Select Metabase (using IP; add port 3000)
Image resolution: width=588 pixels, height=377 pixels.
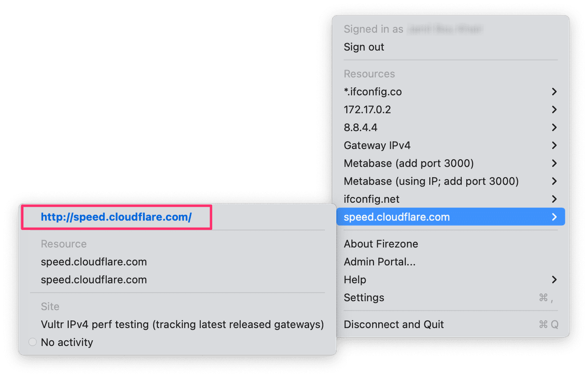tap(431, 181)
